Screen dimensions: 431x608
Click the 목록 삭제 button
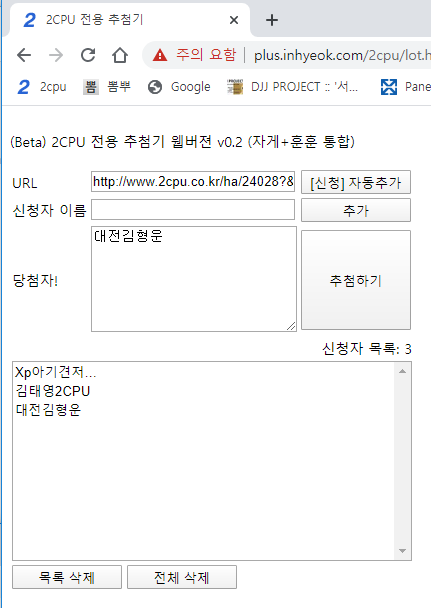tap(67, 577)
